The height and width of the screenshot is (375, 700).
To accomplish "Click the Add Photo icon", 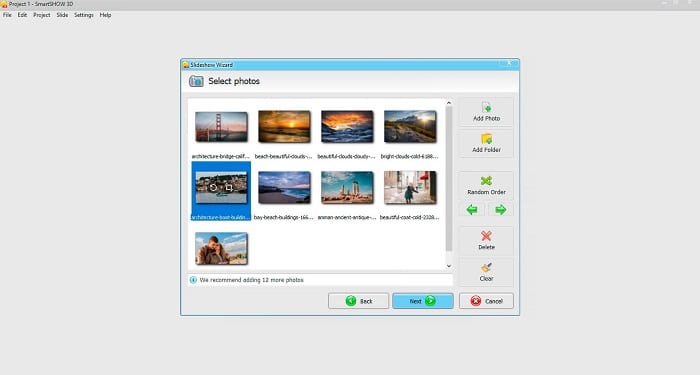I will (x=486, y=107).
